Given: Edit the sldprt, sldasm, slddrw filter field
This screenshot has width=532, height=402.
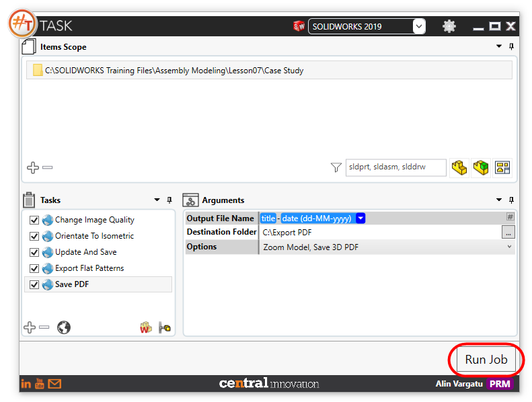Looking at the screenshot, I should click(x=395, y=167).
